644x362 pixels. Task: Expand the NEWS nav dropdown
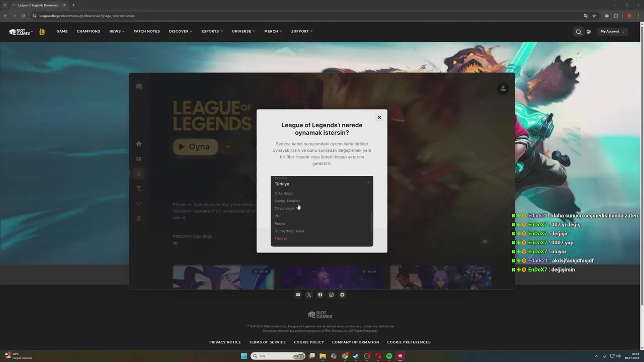[117, 31]
